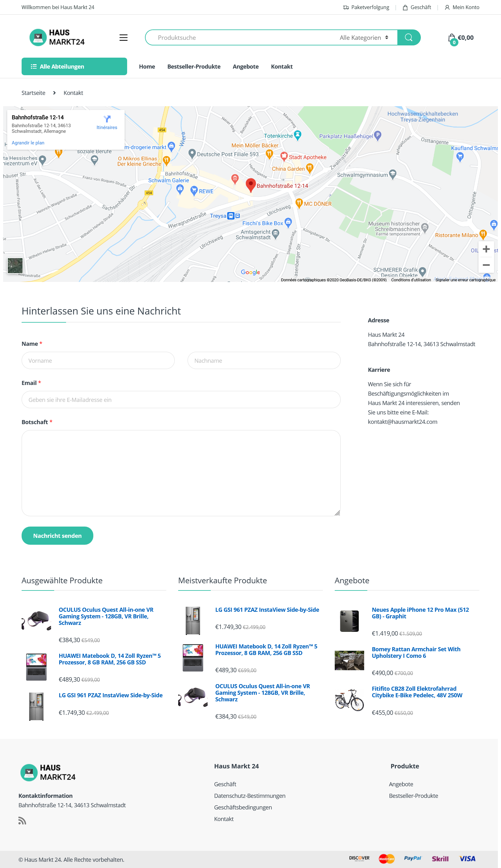Click the RSS feed icon in footer
The height and width of the screenshot is (868, 501).
pos(22,821)
